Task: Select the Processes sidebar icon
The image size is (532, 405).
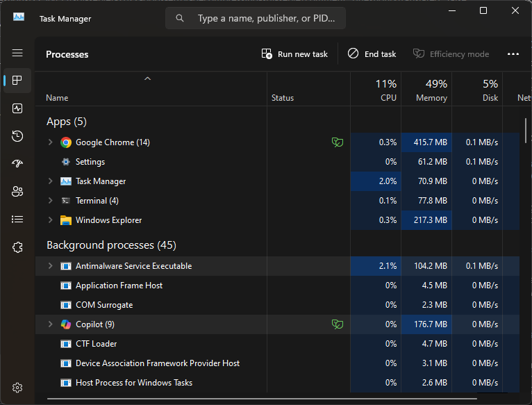Action: pyautogui.click(x=17, y=81)
